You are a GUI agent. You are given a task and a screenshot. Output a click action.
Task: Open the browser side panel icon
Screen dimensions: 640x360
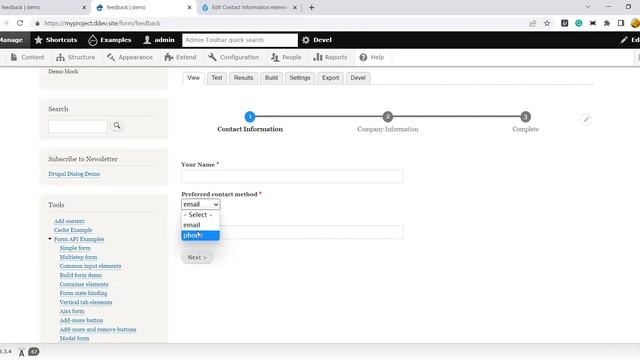pyautogui.click(x=621, y=23)
